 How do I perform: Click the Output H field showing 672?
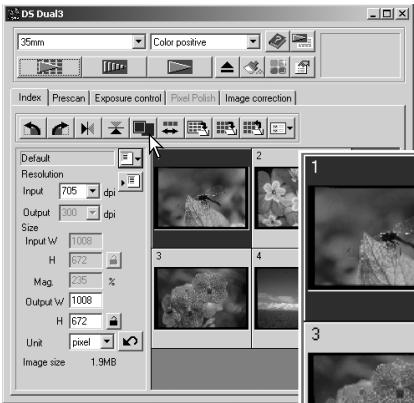pyautogui.click(x=86, y=321)
